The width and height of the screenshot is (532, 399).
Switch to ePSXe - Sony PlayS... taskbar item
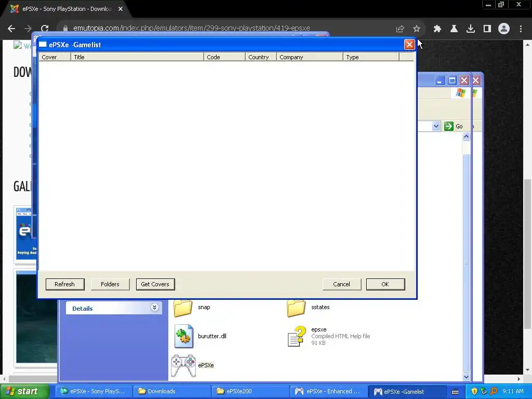tap(93, 391)
